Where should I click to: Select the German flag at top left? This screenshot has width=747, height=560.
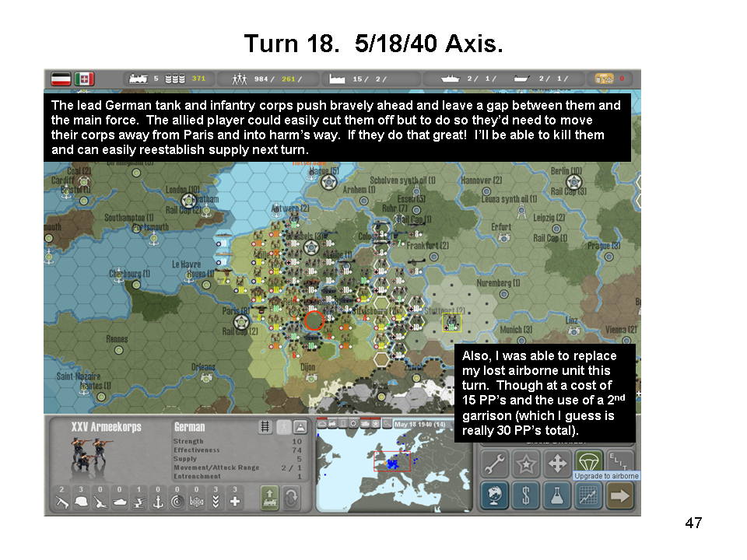point(61,79)
